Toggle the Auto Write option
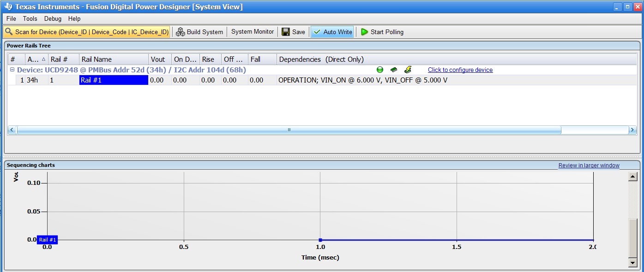The image size is (644, 272). 332,32
